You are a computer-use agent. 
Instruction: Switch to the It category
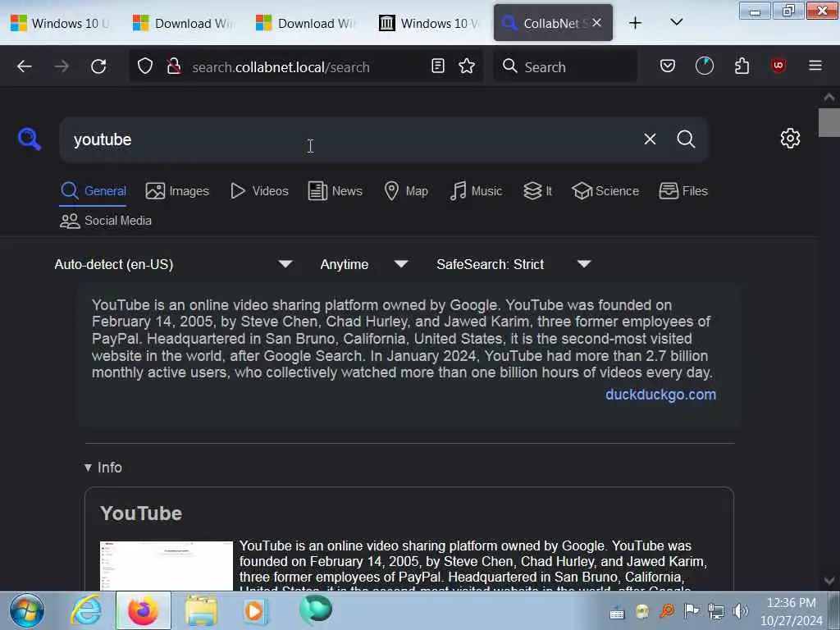point(537,191)
